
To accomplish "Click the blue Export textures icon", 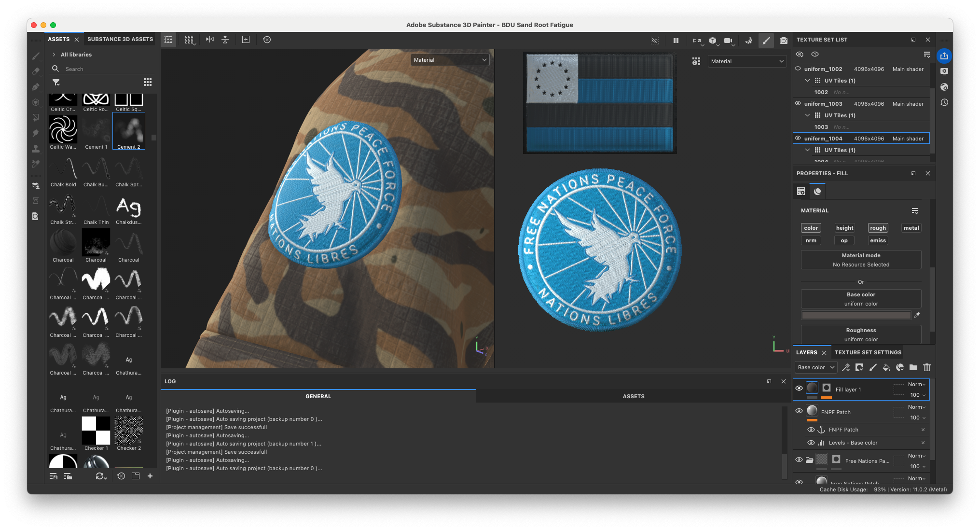I will pos(944,56).
